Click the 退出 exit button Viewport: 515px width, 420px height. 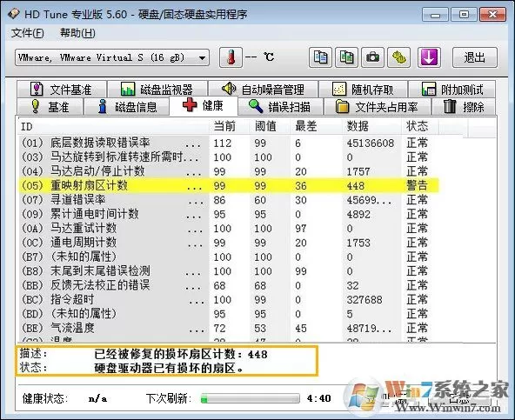tap(475, 57)
